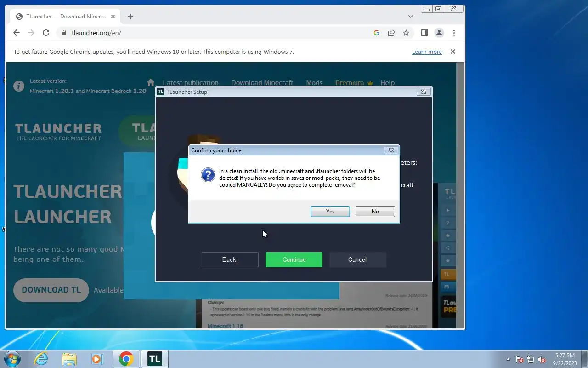Open the network tray icon
This screenshot has width=588, height=368.
(531, 359)
